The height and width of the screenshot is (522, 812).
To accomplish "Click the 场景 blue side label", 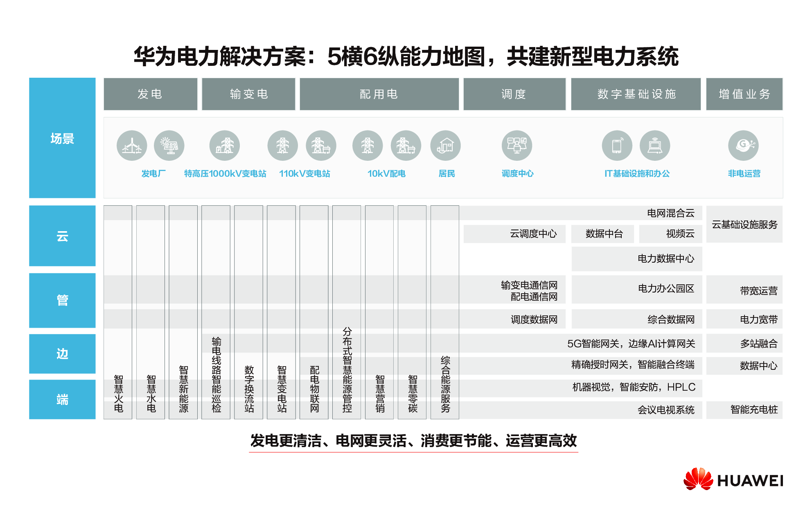I will 62,138.
